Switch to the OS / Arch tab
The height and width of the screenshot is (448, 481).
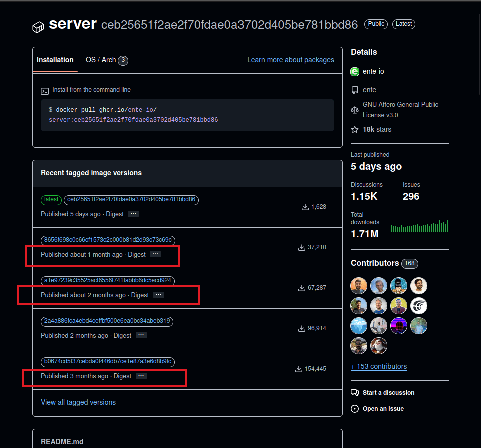(x=106, y=60)
